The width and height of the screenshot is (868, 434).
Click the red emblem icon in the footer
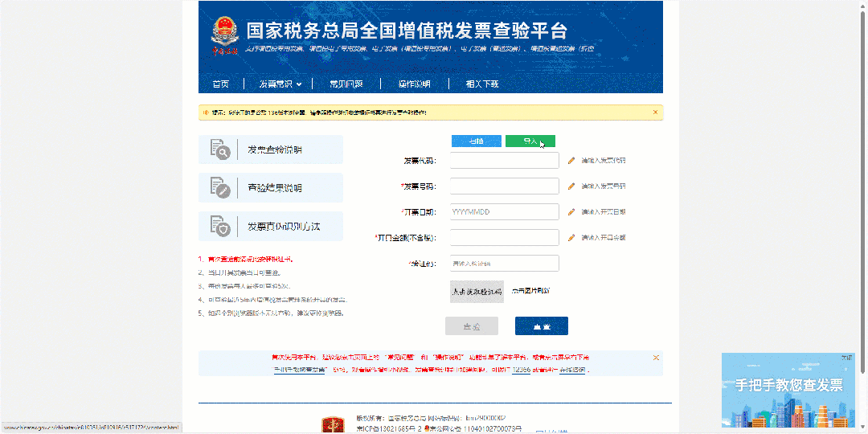click(x=334, y=425)
